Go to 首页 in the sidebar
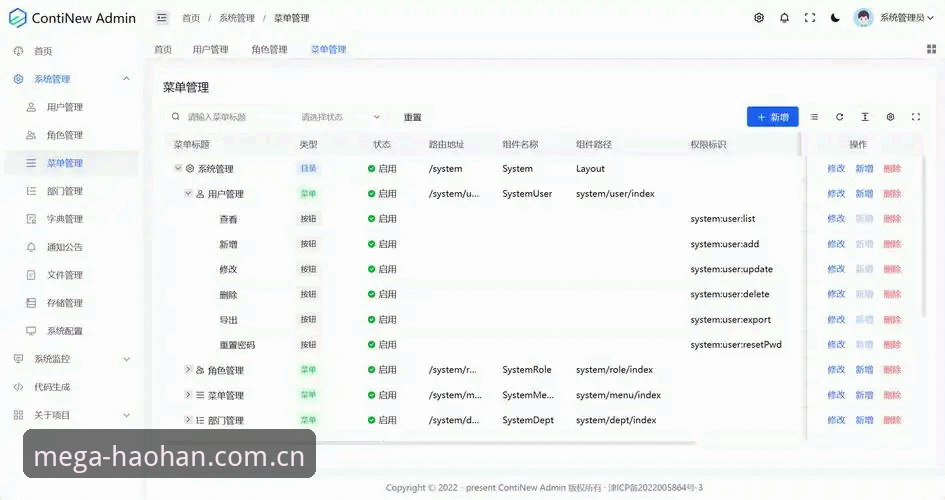945x500 pixels. point(42,51)
